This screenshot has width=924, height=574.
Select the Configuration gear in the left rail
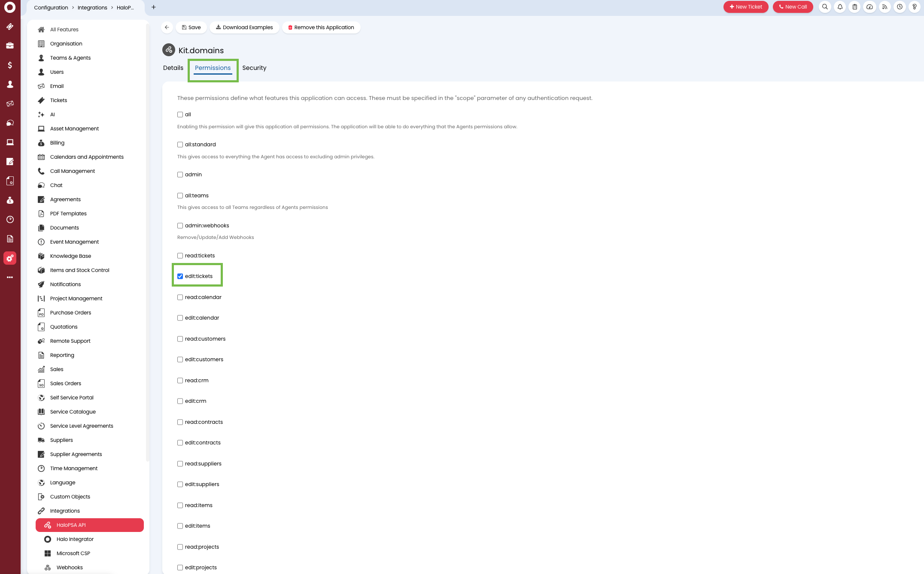click(10, 258)
